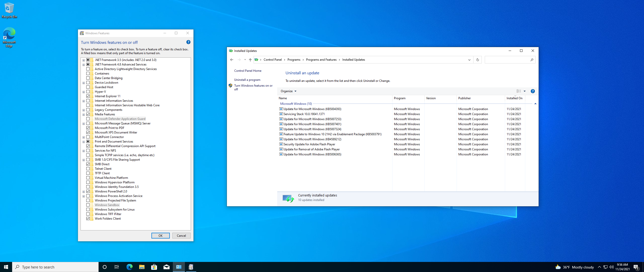The image size is (644, 272).
Task: Open Microsoft Store from the taskbar
Action: click(154, 267)
